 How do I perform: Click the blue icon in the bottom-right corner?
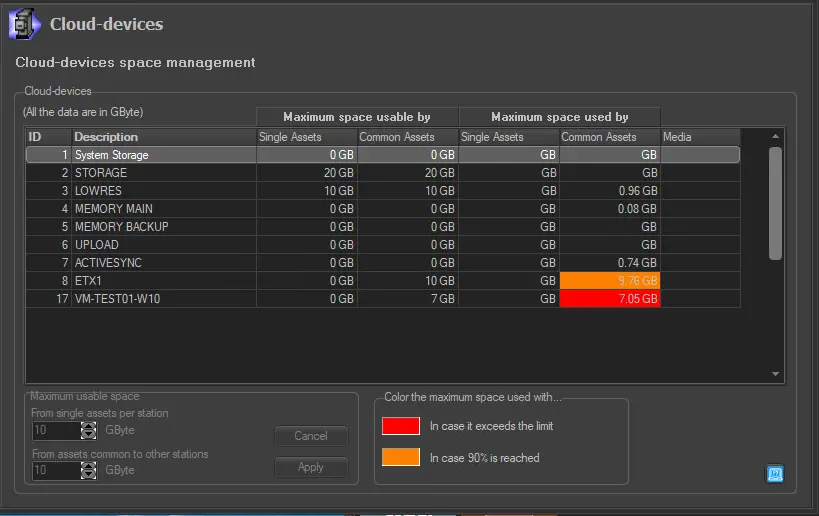tap(774, 474)
